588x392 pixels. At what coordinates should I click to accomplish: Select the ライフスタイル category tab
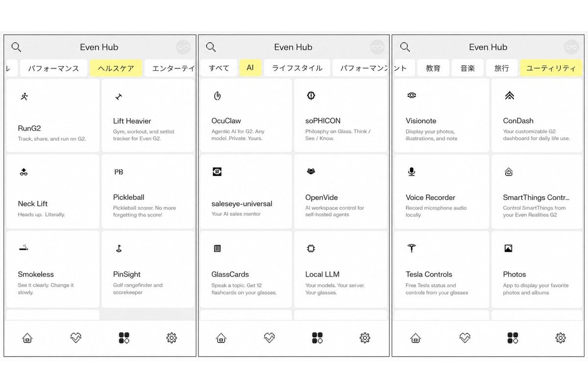pyautogui.click(x=297, y=68)
